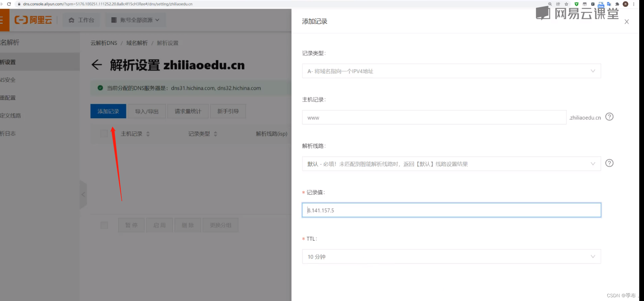Open the Google Translate extension icon
This screenshot has height=301, width=644.
[x=609, y=4]
